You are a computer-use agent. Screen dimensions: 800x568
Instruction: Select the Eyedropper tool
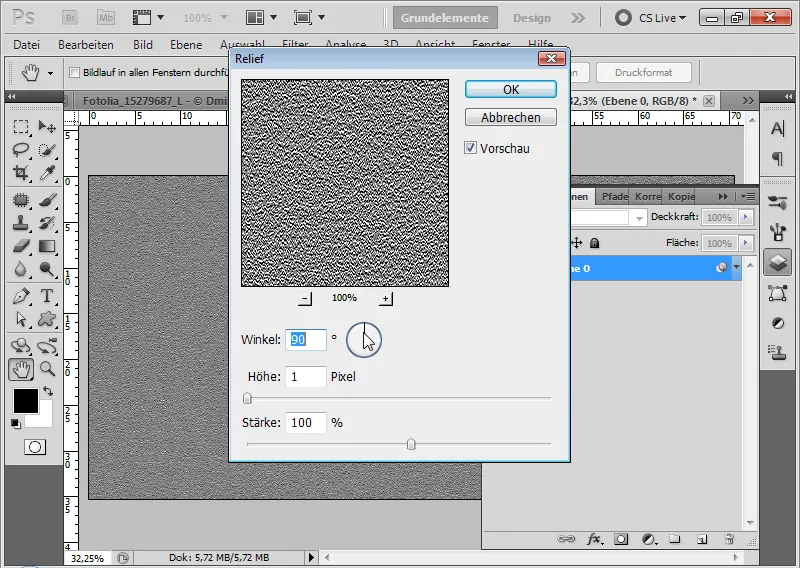click(x=47, y=173)
